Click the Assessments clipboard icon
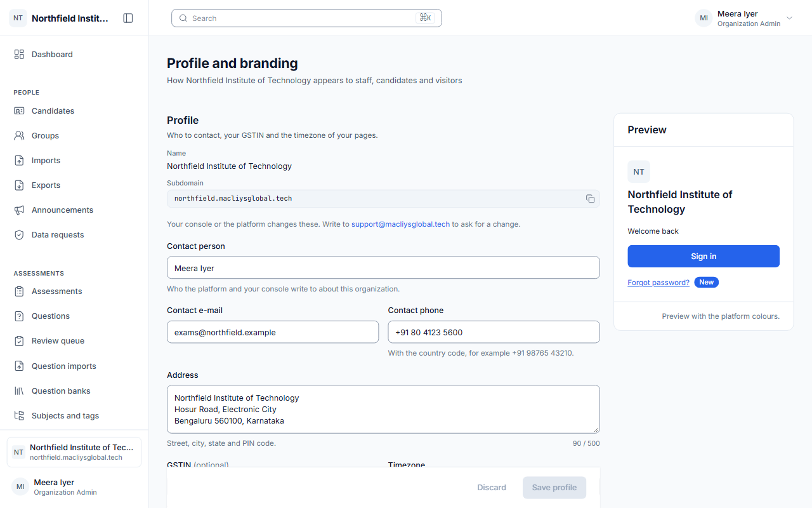This screenshot has height=508, width=812. pyautogui.click(x=19, y=291)
